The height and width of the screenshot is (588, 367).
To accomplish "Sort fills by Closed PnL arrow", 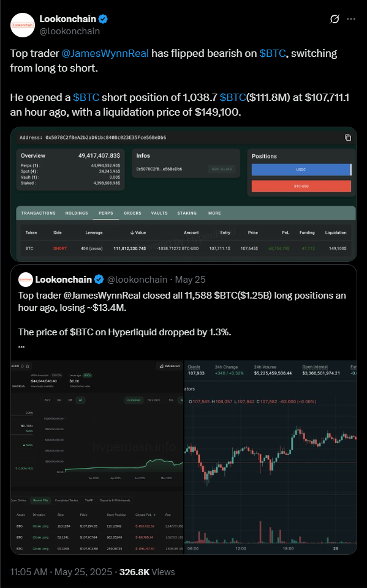I will pos(154,514).
